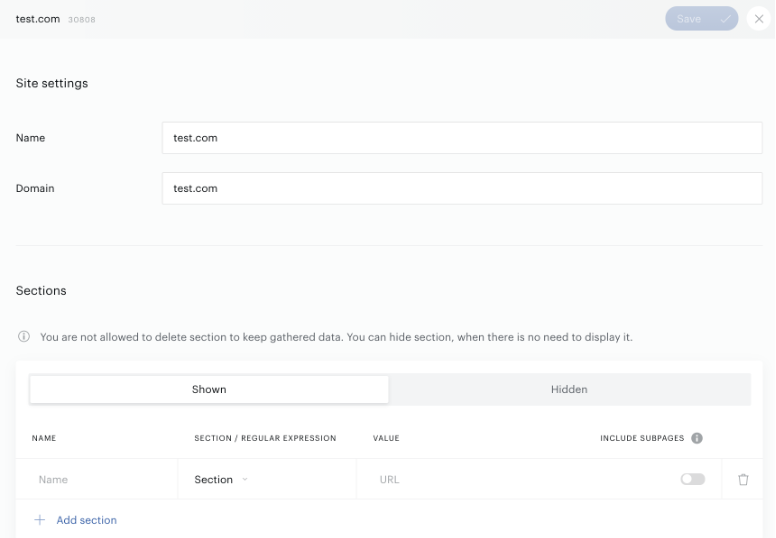Switch to the Hidden tab
This screenshot has height=538, width=776.
click(x=569, y=390)
